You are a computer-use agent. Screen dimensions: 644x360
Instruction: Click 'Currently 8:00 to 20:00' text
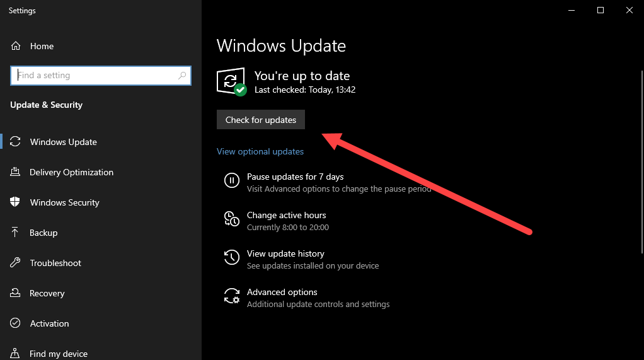point(287,227)
